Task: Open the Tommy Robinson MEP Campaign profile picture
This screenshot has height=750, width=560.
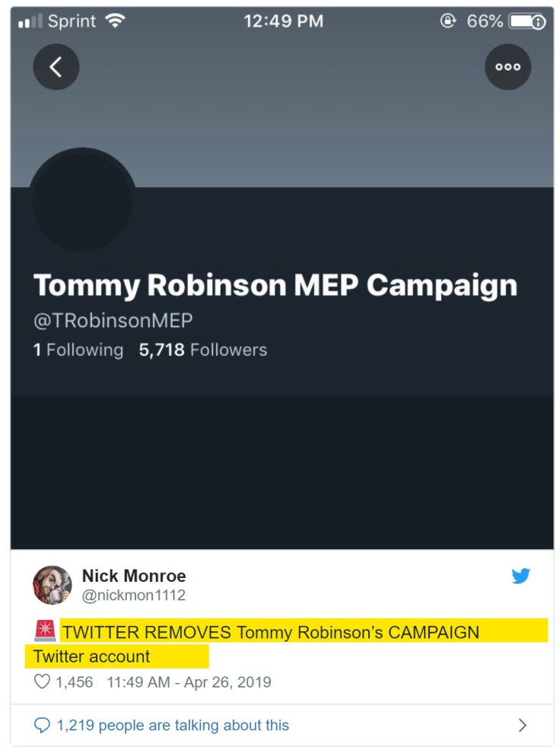Action: point(82,202)
